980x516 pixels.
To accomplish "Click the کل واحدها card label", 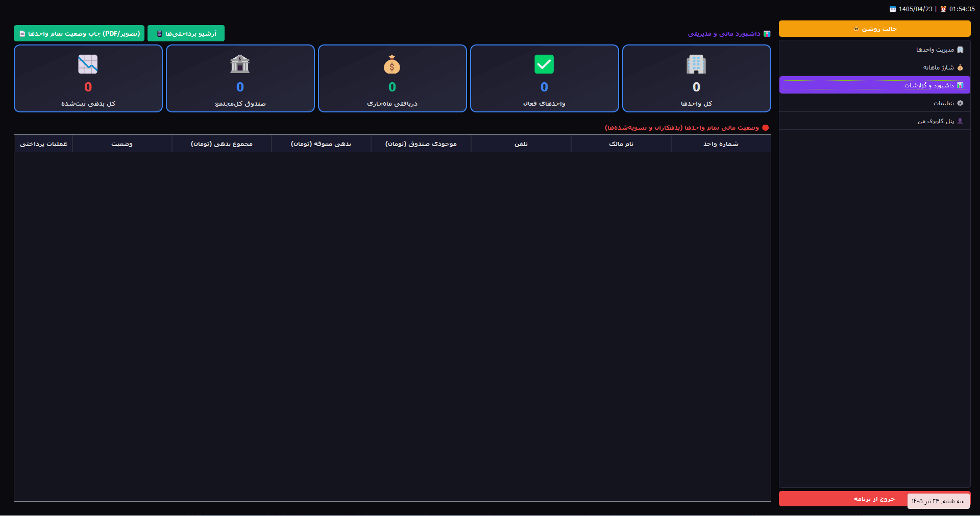I will tap(696, 104).
